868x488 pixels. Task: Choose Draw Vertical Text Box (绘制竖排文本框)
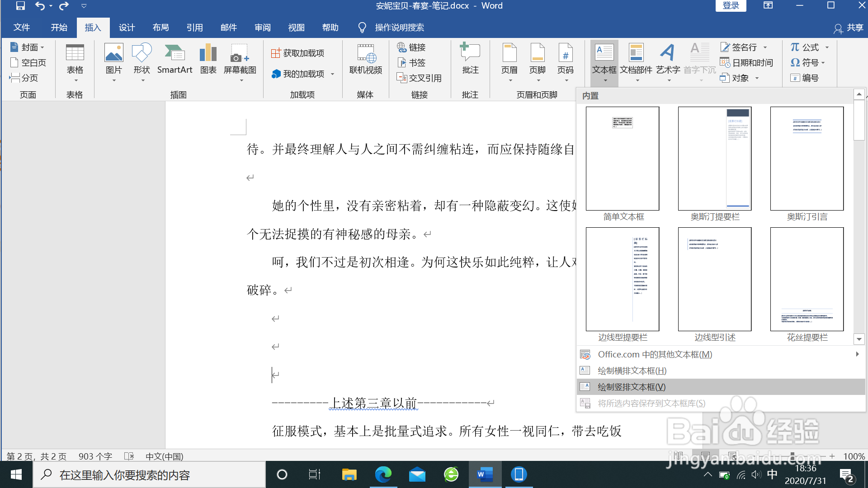tap(721, 387)
